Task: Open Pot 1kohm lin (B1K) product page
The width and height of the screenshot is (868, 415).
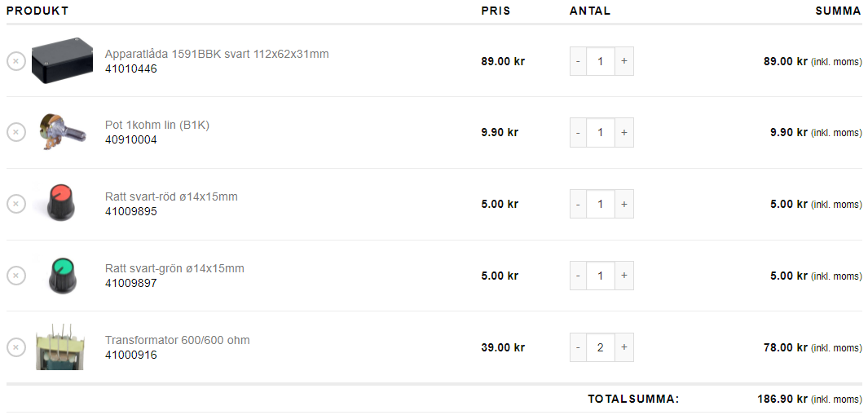Action: [x=157, y=125]
